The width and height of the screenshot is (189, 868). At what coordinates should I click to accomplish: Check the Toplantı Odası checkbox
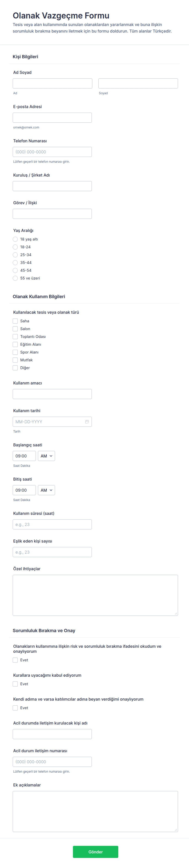[x=15, y=336]
